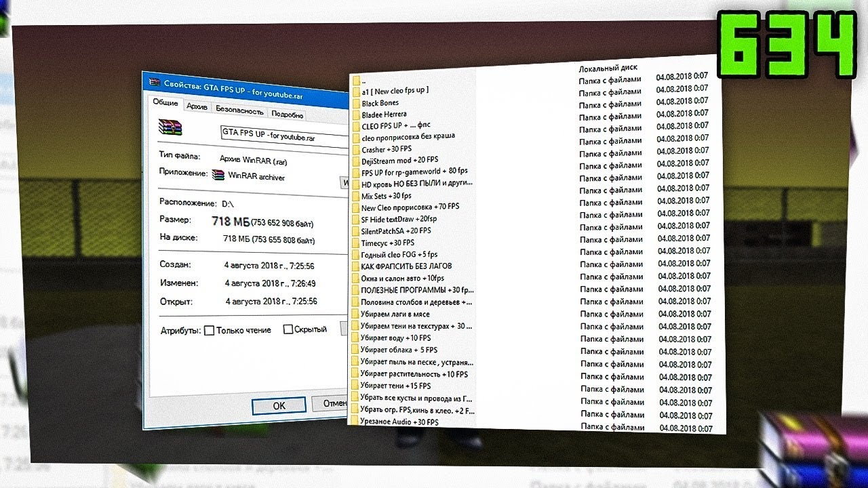Viewport: 868px width, 488px height.
Task: Click 'Убираем тени на текстурах + 30...' folder name
Action: coord(416,326)
